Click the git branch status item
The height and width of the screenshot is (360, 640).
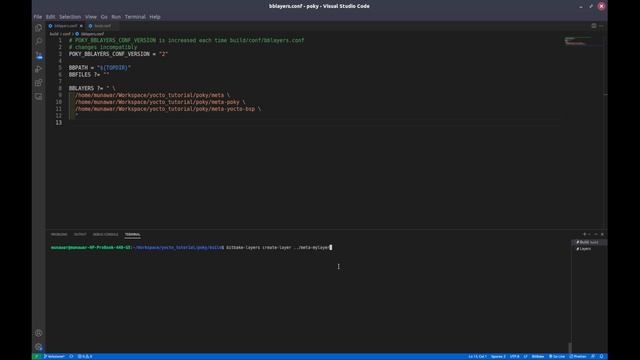(x=54, y=356)
